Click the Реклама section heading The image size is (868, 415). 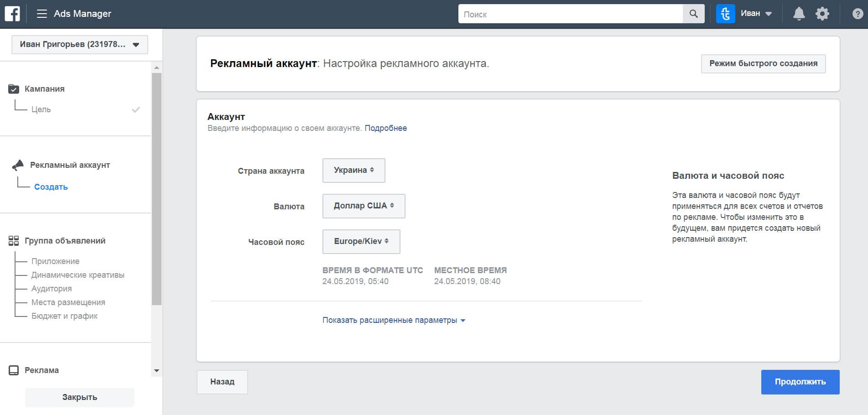42,370
